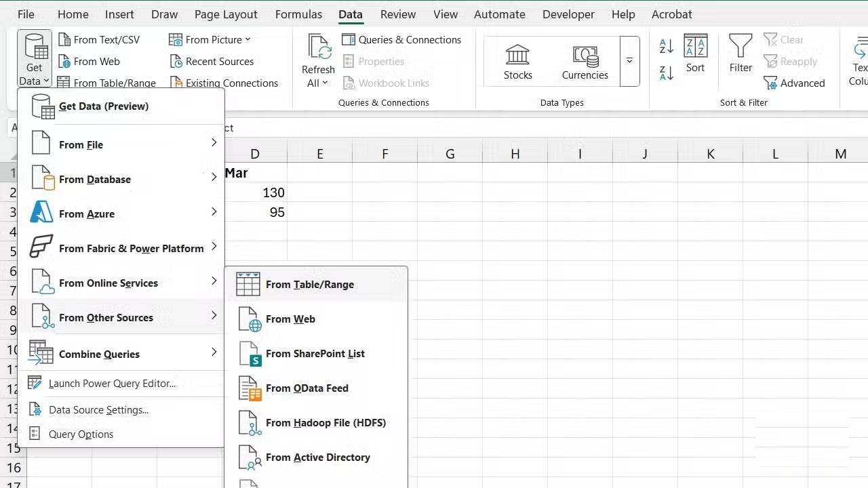
Task: Switch to the Developer tab
Action: coord(568,14)
